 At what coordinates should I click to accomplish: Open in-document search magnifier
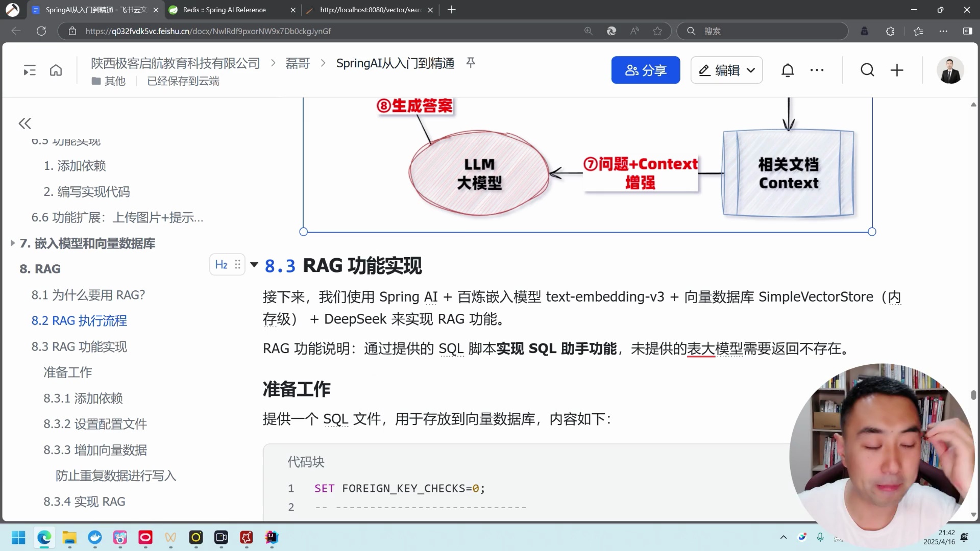coord(867,70)
